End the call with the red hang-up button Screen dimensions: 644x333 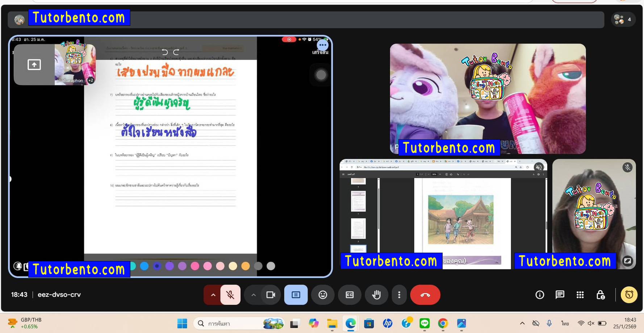tap(425, 295)
